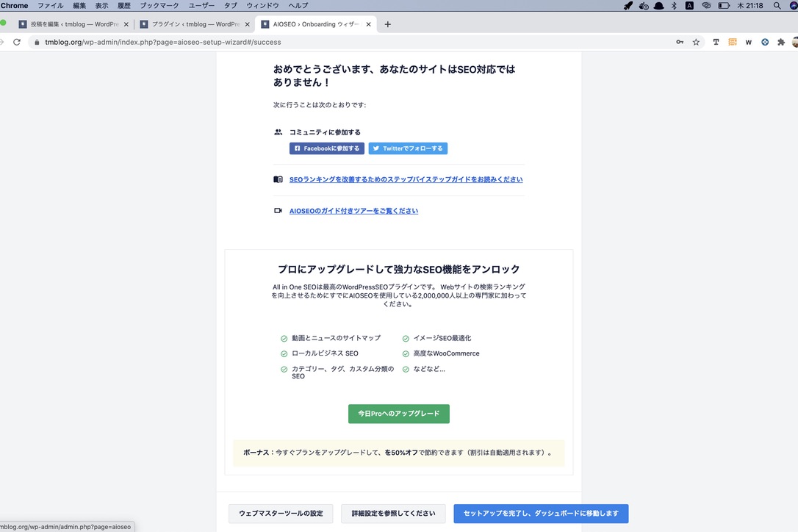
Task: Click the などなど... feature text
Action: coord(429,369)
